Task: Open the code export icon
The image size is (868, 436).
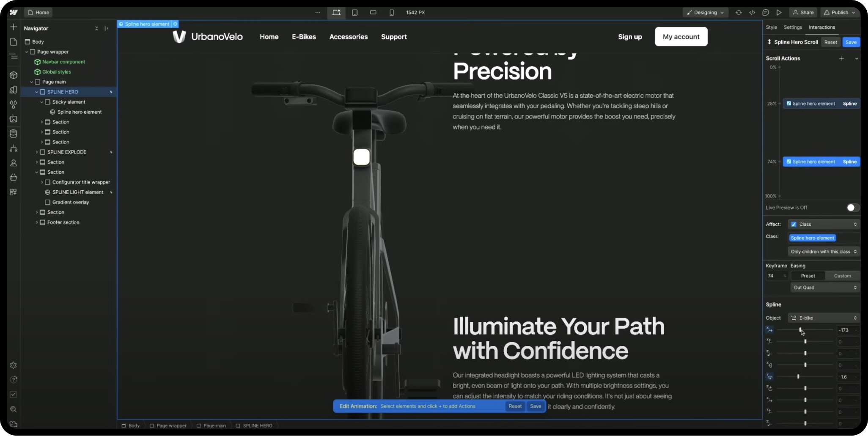Action: 752,13
